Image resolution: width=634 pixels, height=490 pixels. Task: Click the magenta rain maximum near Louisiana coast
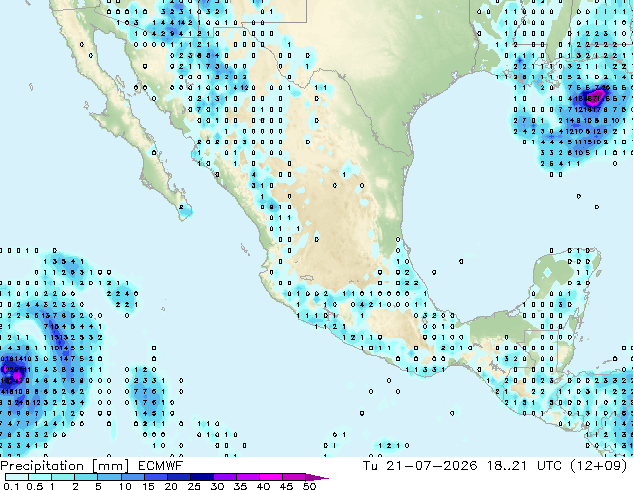coord(597,97)
